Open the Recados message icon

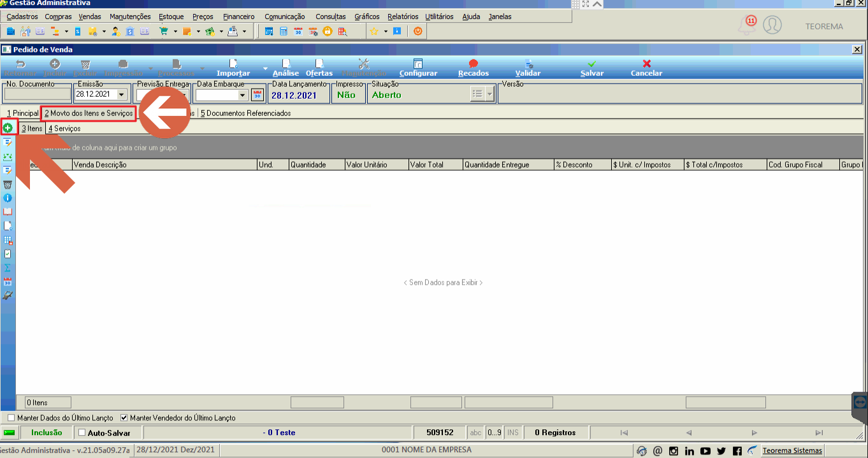473,64
